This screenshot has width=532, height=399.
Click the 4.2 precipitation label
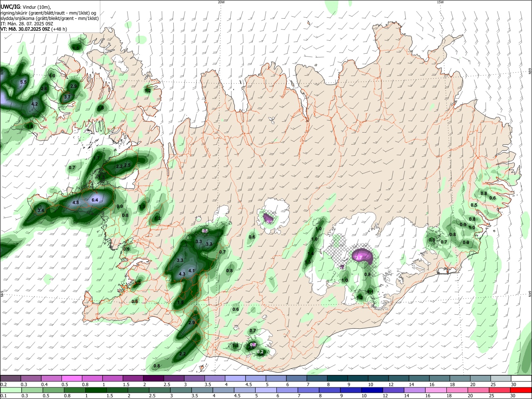click(x=35, y=104)
